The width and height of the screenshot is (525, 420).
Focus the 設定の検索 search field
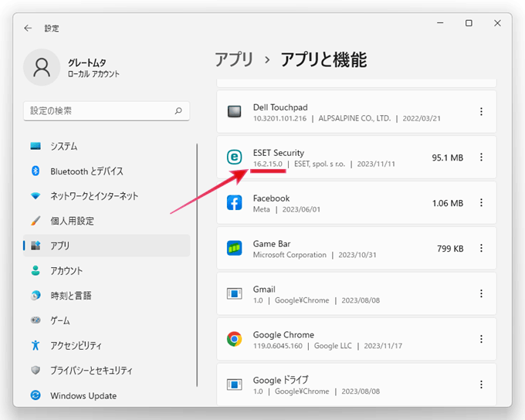pyautogui.click(x=107, y=111)
